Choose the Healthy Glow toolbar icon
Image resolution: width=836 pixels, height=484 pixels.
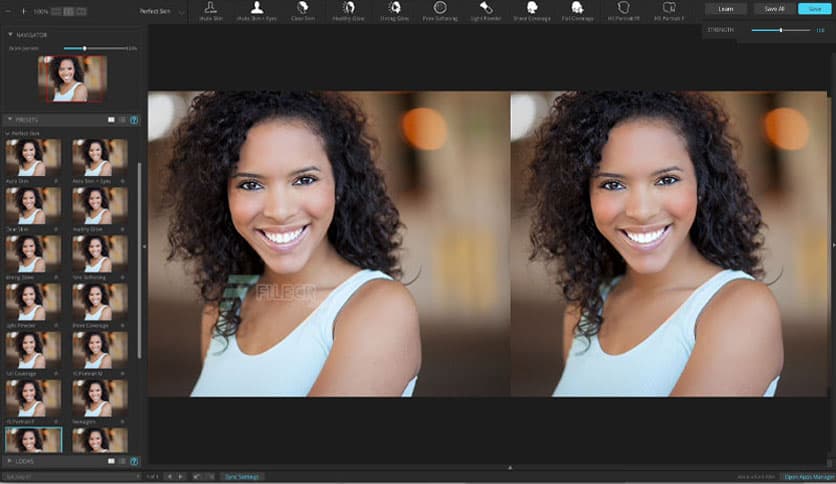coord(348,10)
